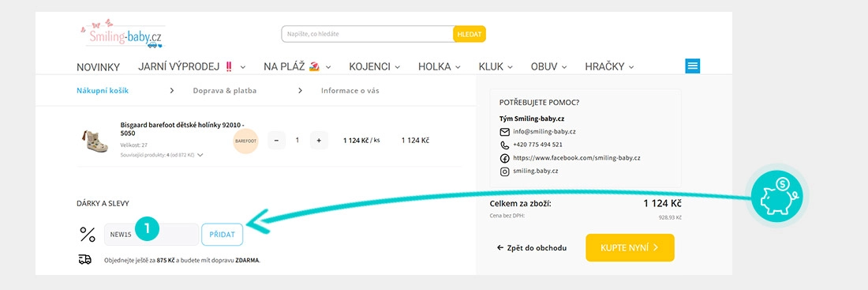This screenshot has width=868, height=290.
Task: Click the 'Tým Smiling-baby.cz' text
Action: click(x=531, y=119)
